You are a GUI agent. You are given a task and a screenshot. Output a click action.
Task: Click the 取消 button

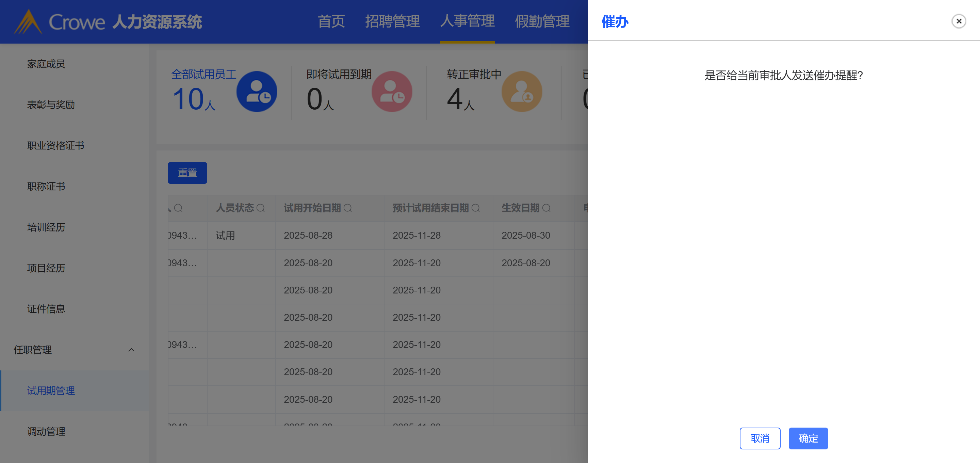[x=760, y=438]
